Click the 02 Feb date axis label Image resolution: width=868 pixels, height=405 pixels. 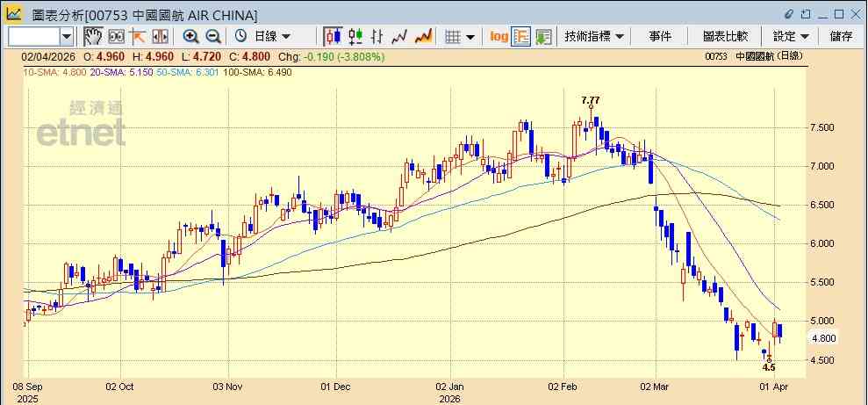(x=563, y=387)
